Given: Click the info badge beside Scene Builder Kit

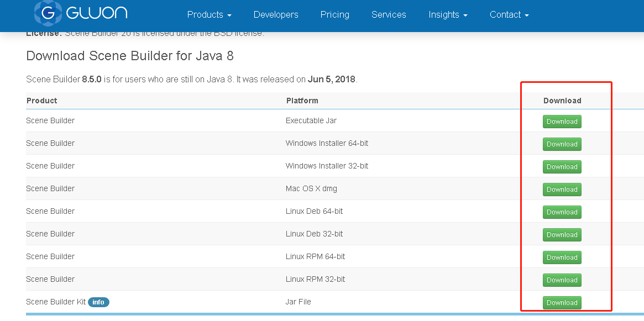Looking at the screenshot, I should tap(98, 302).
